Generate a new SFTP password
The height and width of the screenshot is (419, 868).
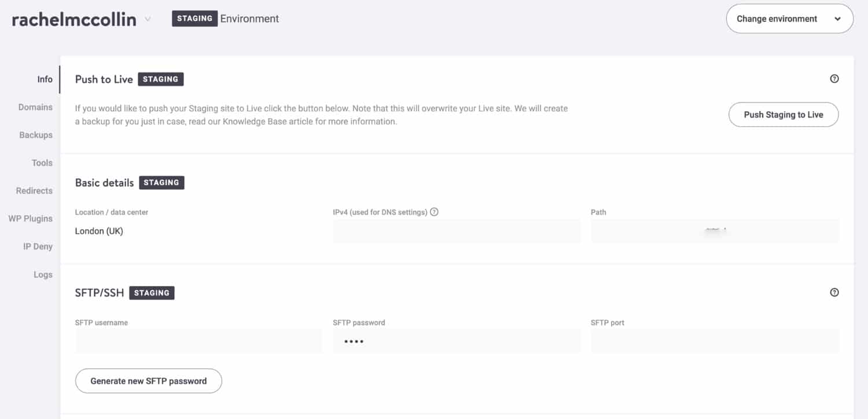(148, 381)
